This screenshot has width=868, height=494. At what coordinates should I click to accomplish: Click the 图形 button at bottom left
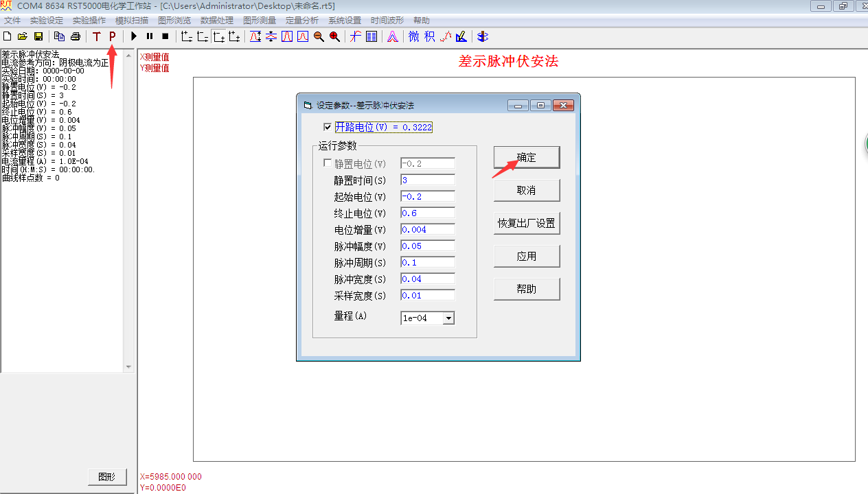(x=107, y=477)
